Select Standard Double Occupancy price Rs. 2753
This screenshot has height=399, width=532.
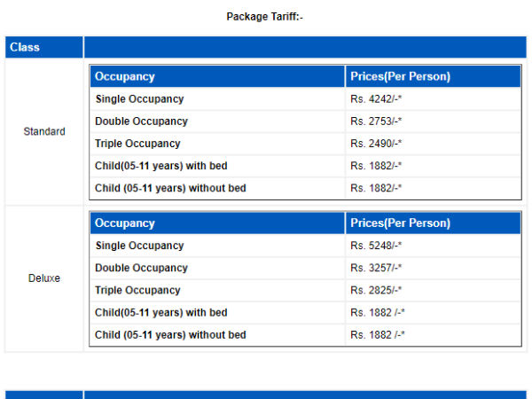[x=376, y=121]
